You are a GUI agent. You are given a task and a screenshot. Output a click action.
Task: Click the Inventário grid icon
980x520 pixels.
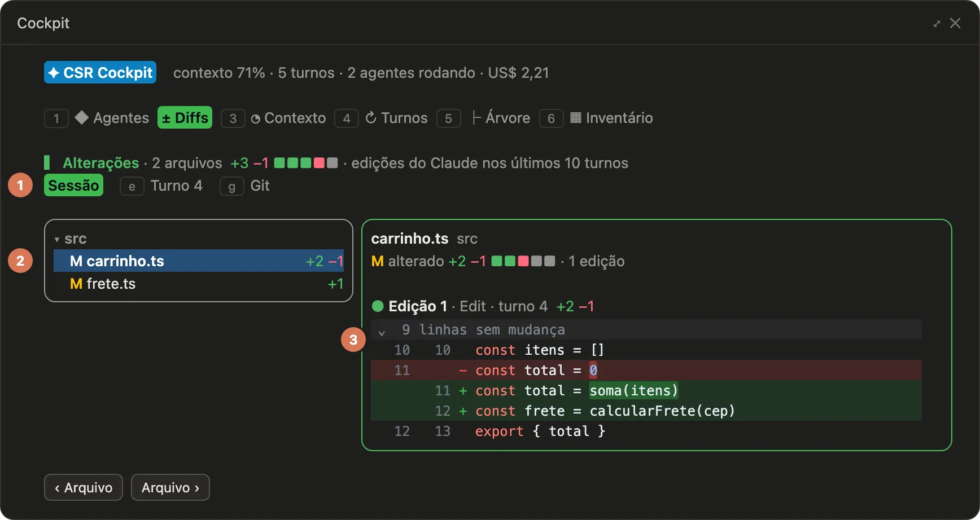coord(576,117)
